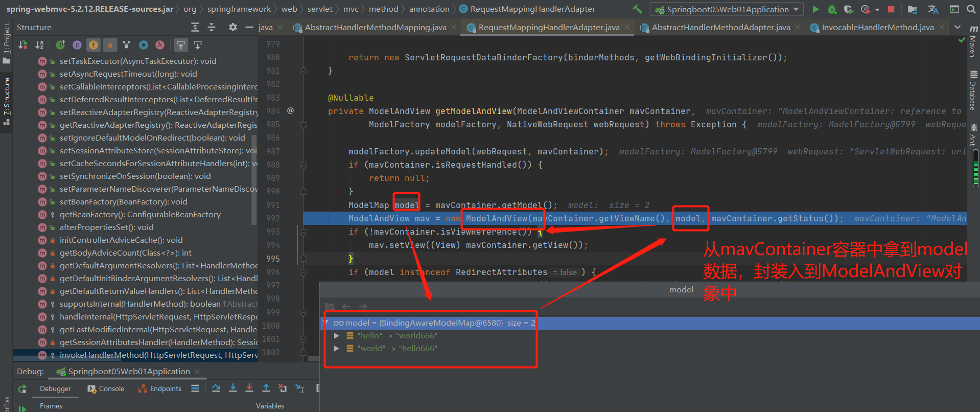Collapse all in Structure panel
980x412 pixels.
212,27
